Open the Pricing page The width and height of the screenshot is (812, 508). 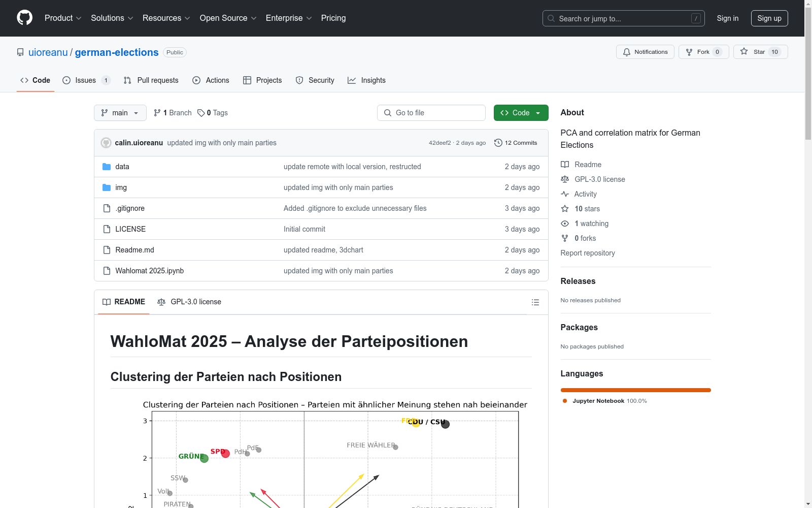(x=333, y=18)
